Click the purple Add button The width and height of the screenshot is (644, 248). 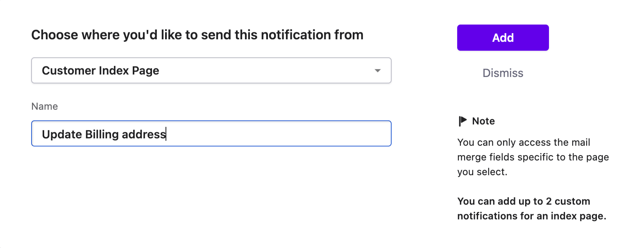pyautogui.click(x=503, y=38)
